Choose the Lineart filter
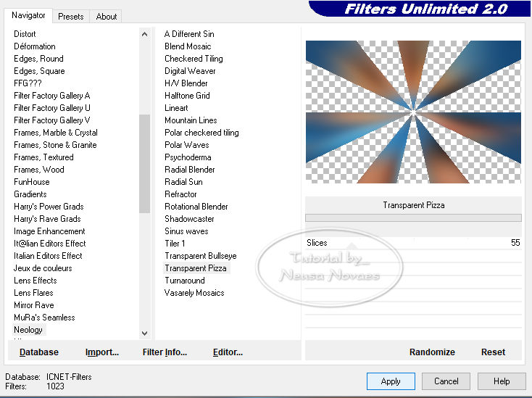Viewport: 532px width, 398px height. tap(176, 108)
